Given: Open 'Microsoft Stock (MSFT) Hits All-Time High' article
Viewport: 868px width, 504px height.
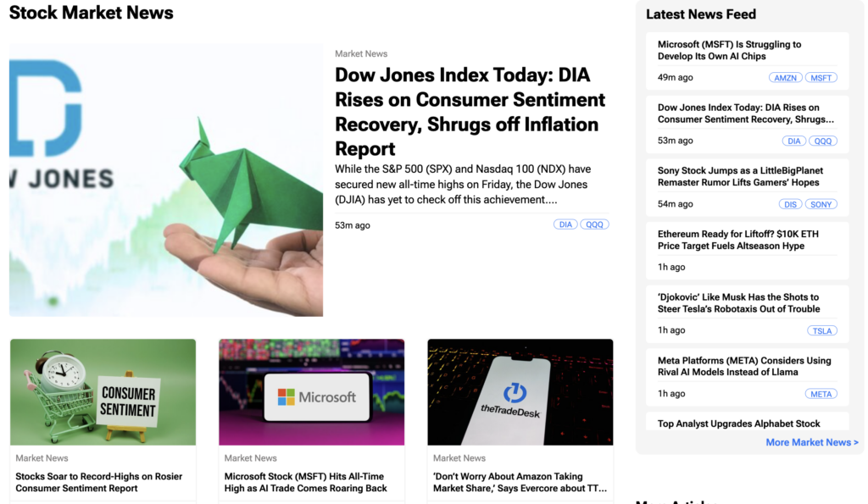Looking at the screenshot, I should [305, 483].
